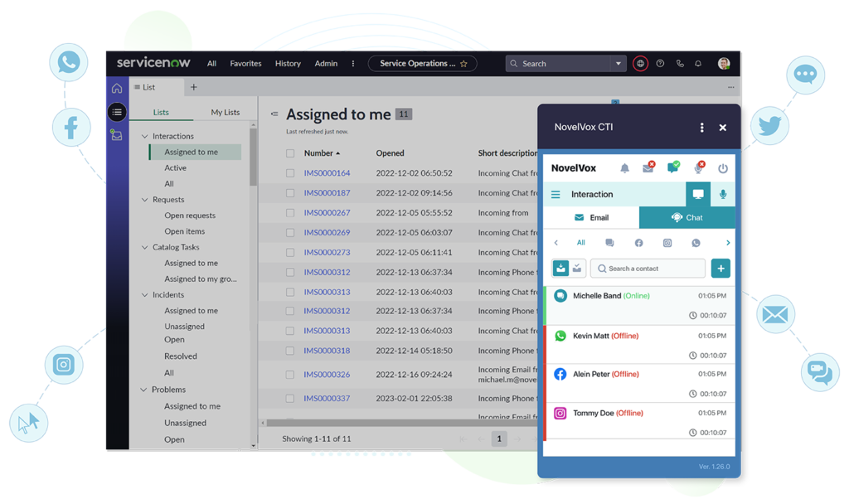Open record link IMS0000267
This screenshot has width=849, height=504.
(x=327, y=213)
